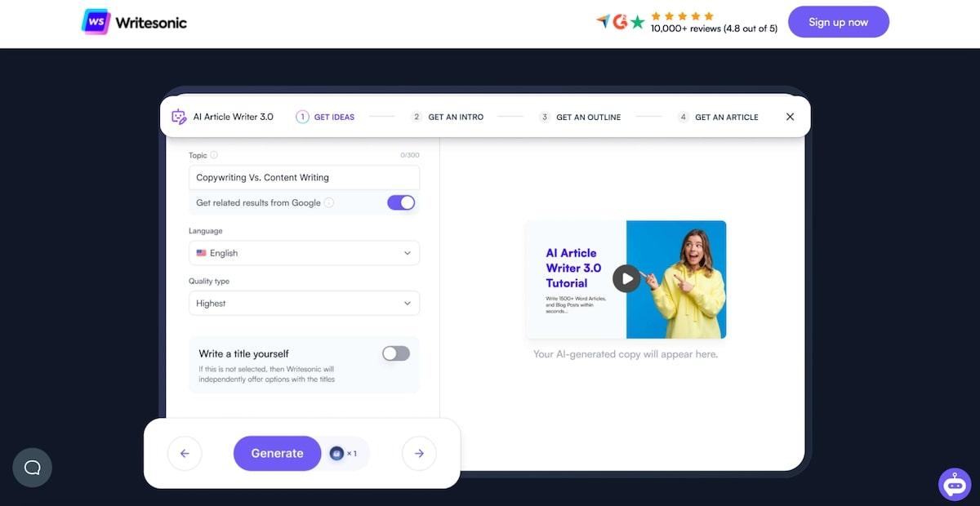Go back with the left arrow button
The height and width of the screenshot is (506, 980).
pyautogui.click(x=185, y=453)
